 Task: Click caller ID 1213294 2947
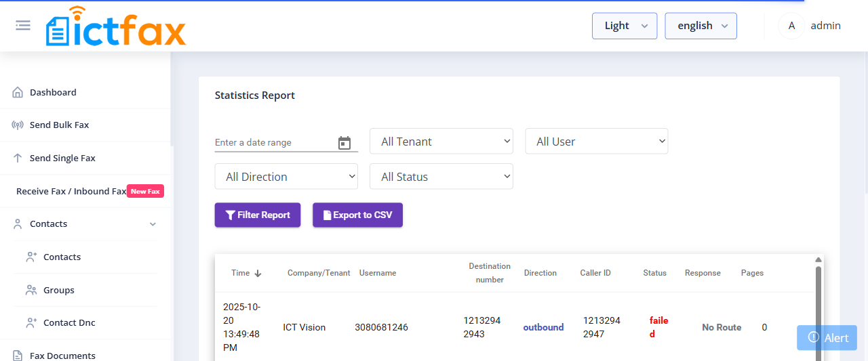click(x=601, y=327)
